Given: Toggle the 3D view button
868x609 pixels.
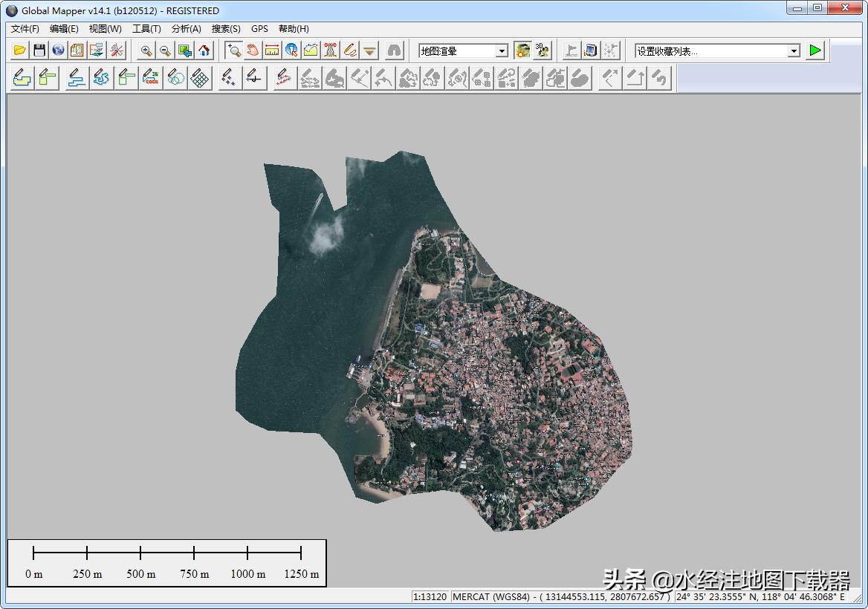Looking at the screenshot, I should [542, 51].
